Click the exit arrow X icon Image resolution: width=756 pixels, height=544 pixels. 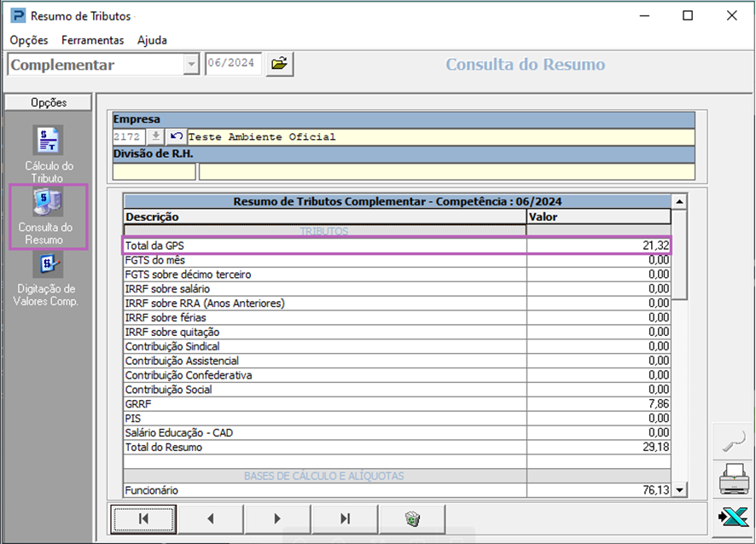tap(733, 517)
